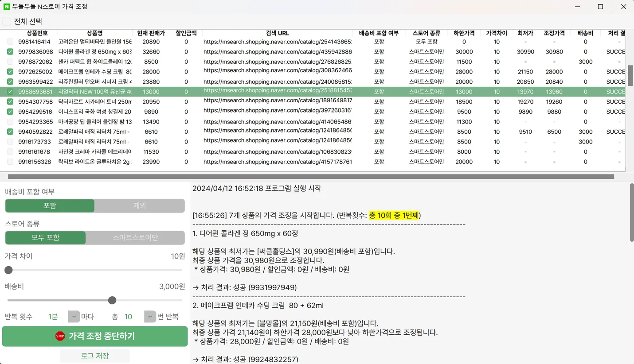Click highlighted log text 총 10회 중 1번째
Viewport: 634px width, 364px height.
[x=394, y=216]
